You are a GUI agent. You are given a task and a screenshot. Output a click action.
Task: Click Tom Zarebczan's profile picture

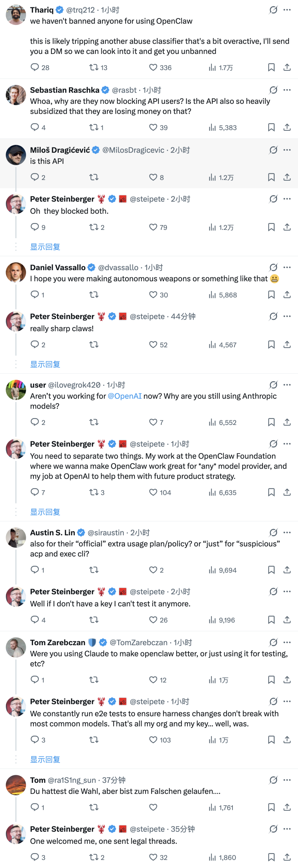[16, 647]
